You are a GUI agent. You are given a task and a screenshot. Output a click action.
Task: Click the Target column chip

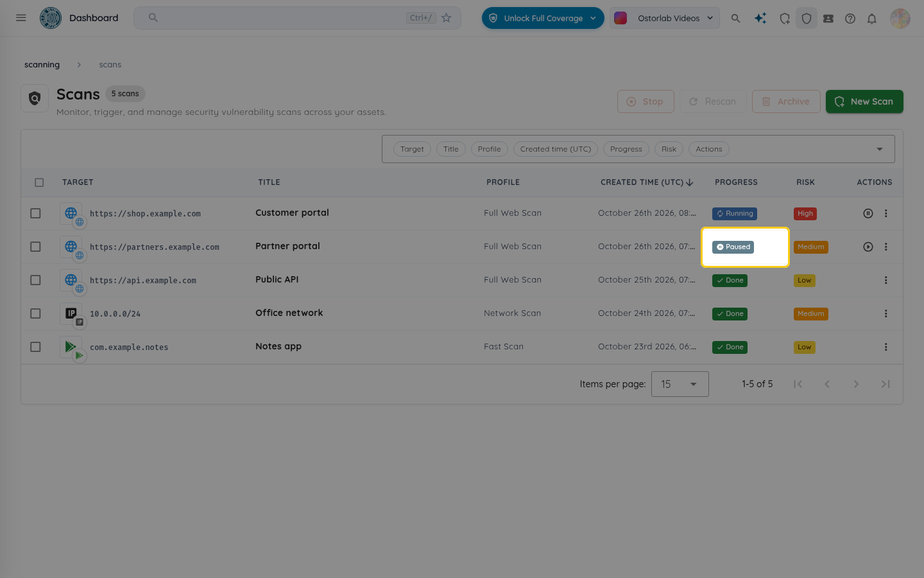coord(412,149)
